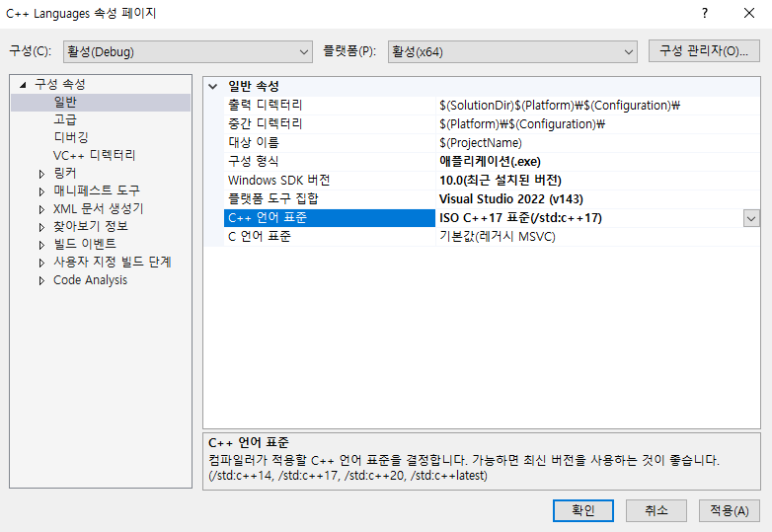
Task: Click the 적용(A) apply button
Action: coord(730,510)
